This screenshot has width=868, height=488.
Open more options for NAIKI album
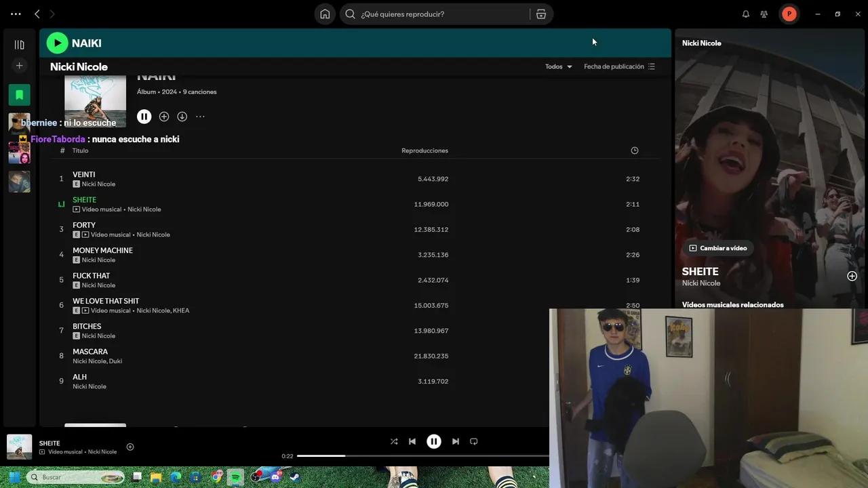[200, 117]
